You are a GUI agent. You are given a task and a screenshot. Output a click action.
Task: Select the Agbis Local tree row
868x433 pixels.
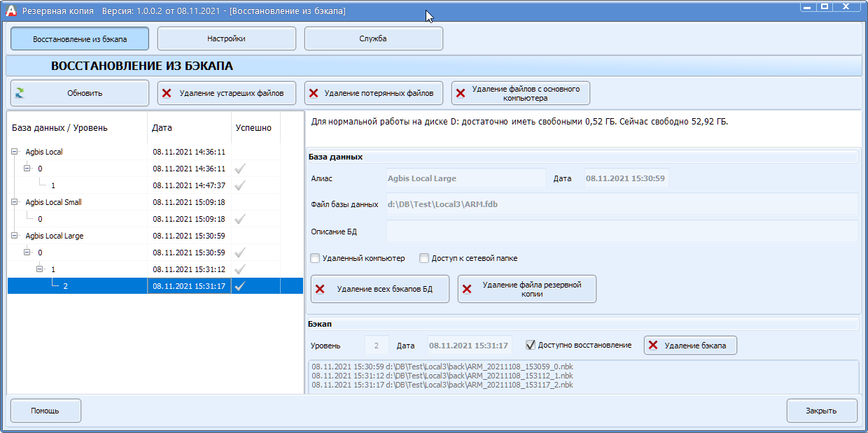tap(155, 152)
